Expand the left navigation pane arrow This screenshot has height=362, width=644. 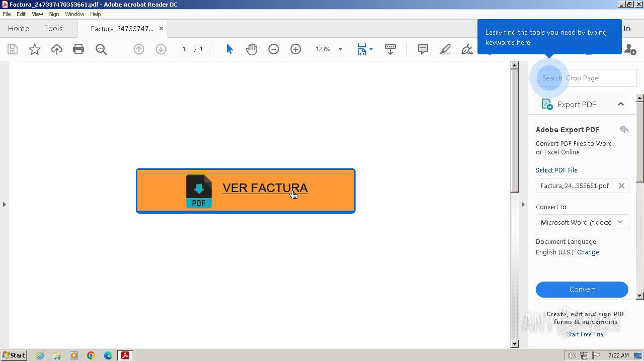[5, 204]
